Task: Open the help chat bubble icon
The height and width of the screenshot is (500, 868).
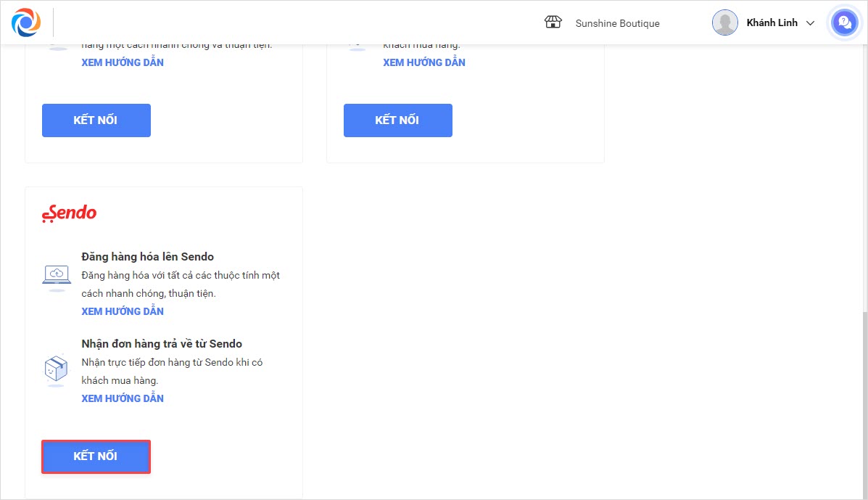Action: pos(843,22)
